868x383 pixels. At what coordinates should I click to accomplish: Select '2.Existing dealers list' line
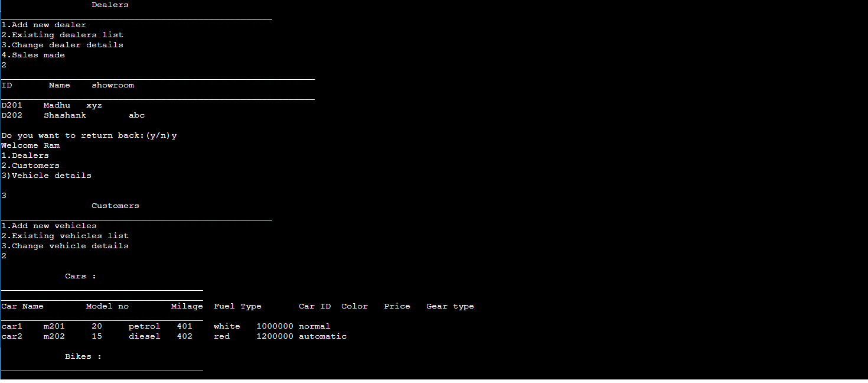[62, 35]
